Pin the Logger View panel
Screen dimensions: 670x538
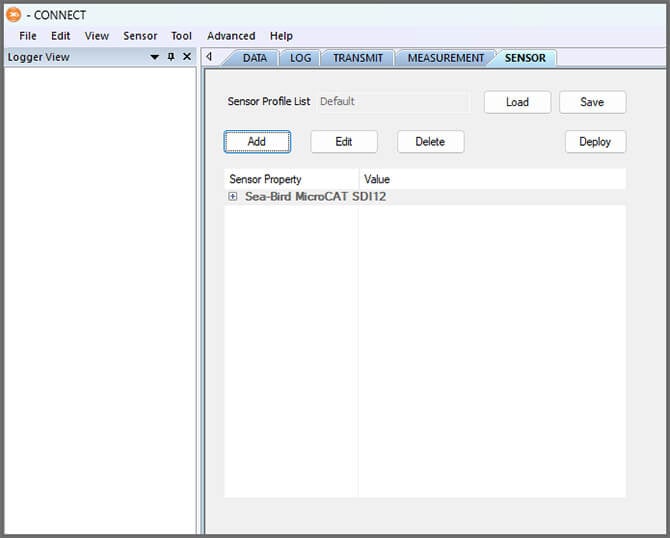pos(171,56)
